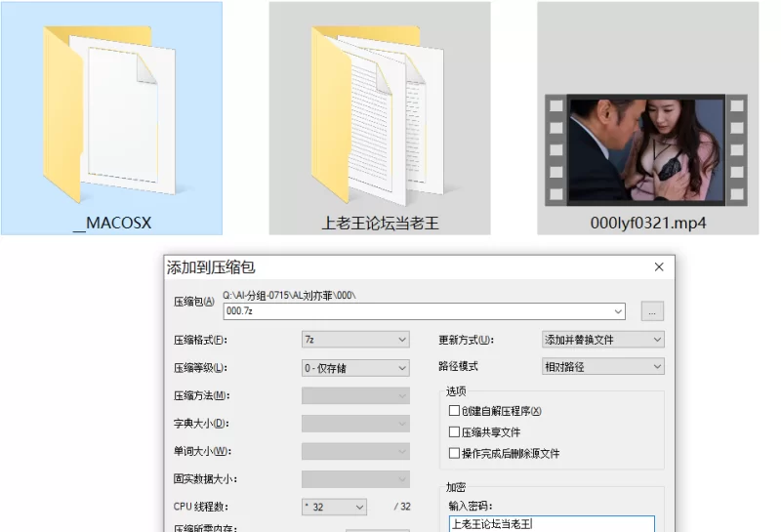781x532 pixels.
Task: Click the 固实数据大小 disabled dropdown
Action: pos(355,479)
